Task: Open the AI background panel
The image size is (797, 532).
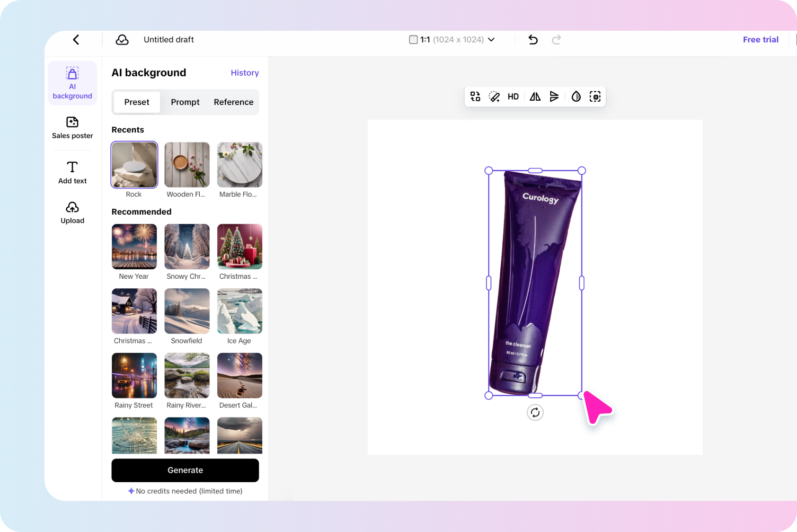Action: pos(72,83)
